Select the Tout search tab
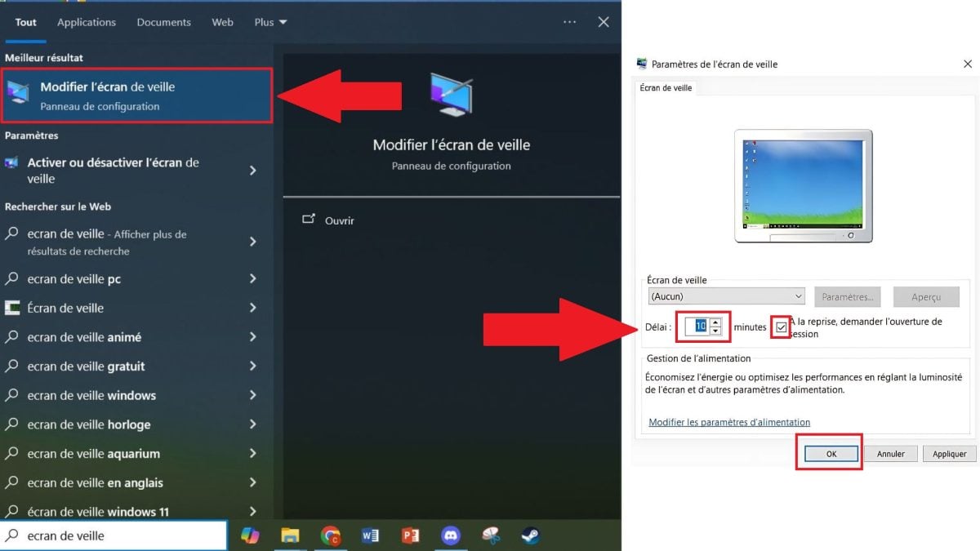Screen dimensions: 980x551 pos(25,22)
